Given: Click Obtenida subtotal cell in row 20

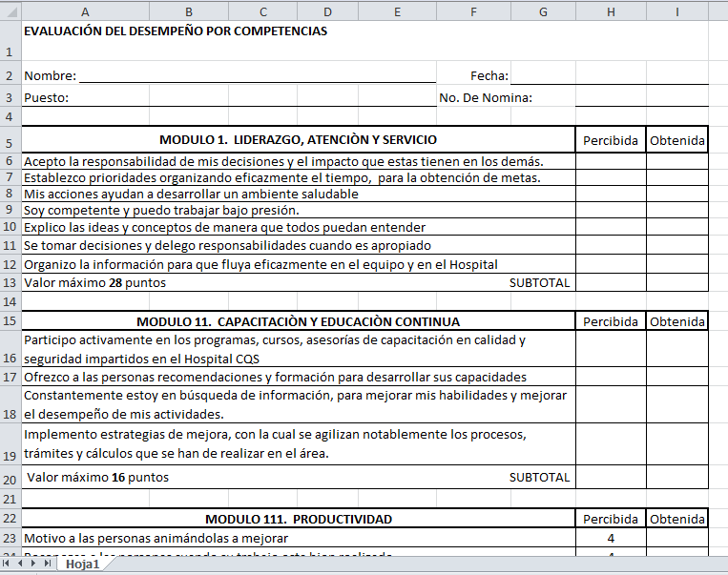Looking at the screenshot, I should coord(677,477).
